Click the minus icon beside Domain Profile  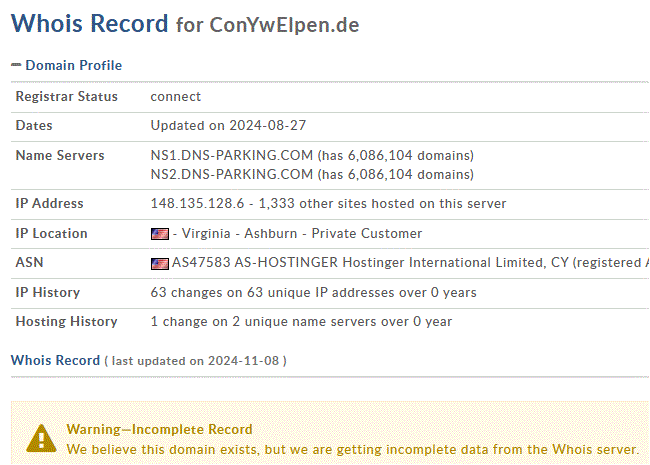point(16,65)
